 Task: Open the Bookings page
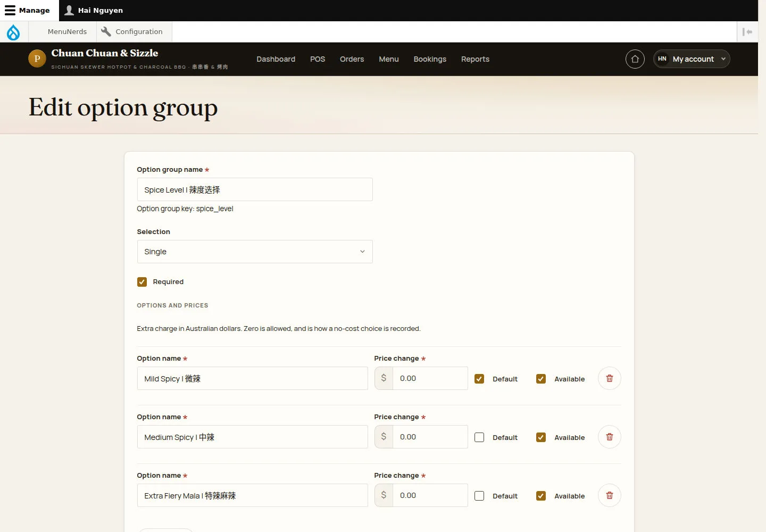tap(430, 59)
